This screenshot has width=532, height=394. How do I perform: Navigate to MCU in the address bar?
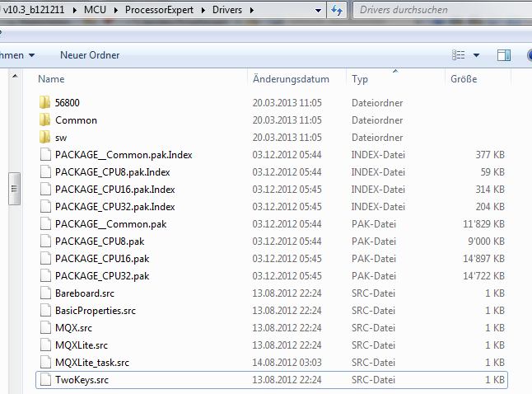click(95, 10)
